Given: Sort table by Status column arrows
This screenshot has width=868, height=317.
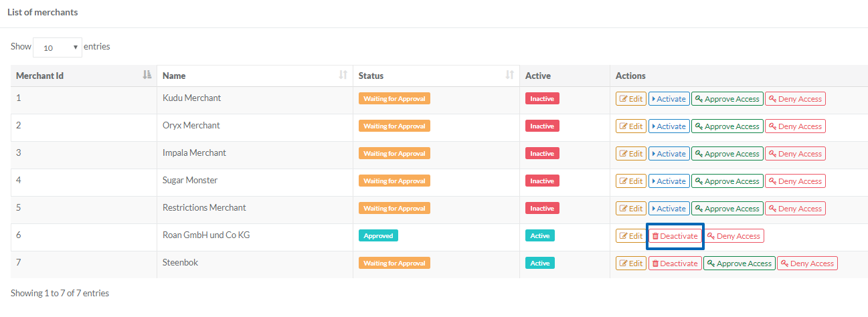Looking at the screenshot, I should (510, 75).
